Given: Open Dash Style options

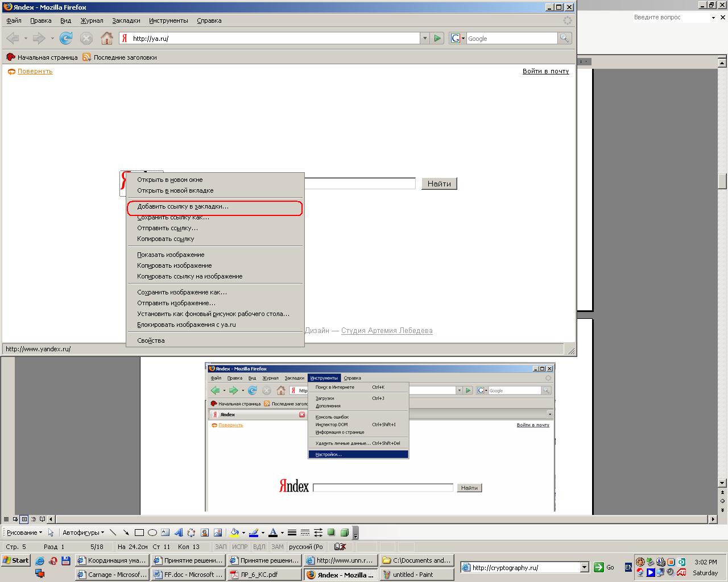Looking at the screenshot, I should [x=305, y=533].
